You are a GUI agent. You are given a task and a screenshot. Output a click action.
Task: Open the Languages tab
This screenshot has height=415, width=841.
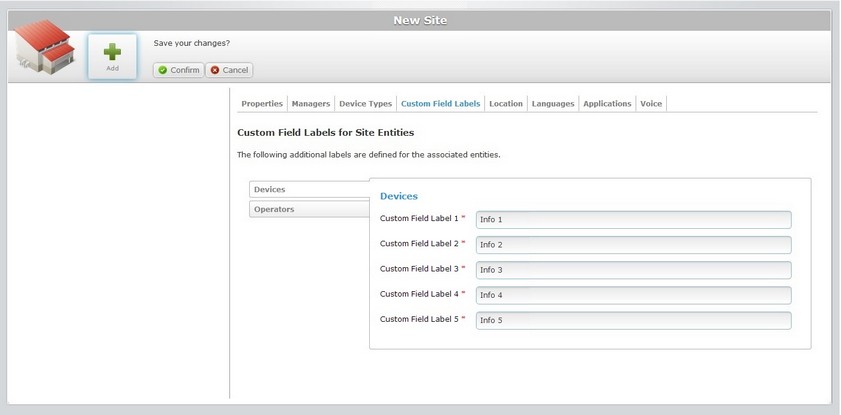point(553,104)
